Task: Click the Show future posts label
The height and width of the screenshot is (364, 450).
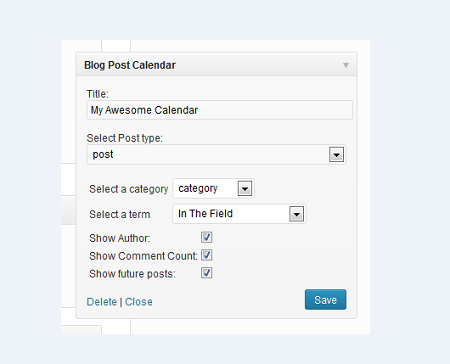Action: click(132, 274)
